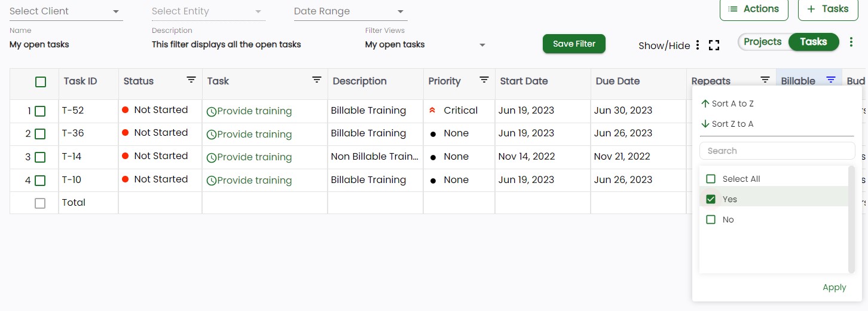Click the clock icon on task T-52

[211, 111]
